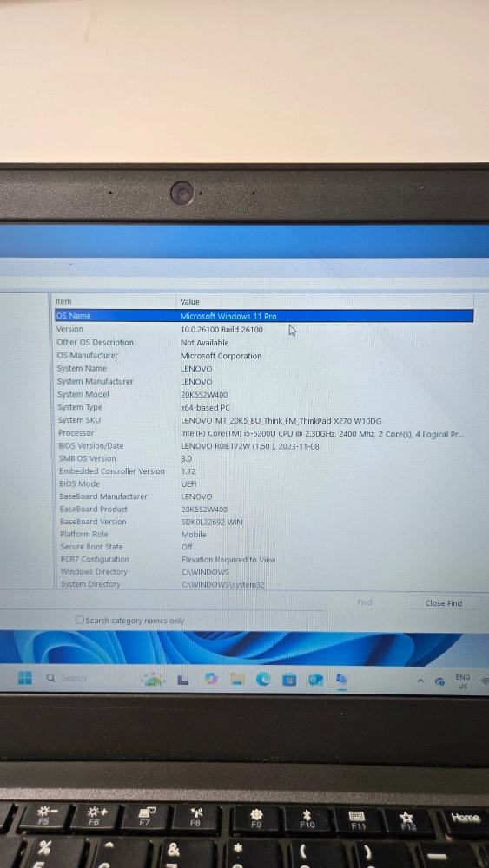Open Task View on taskbar
The image size is (489, 868).
pyautogui.click(x=183, y=680)
